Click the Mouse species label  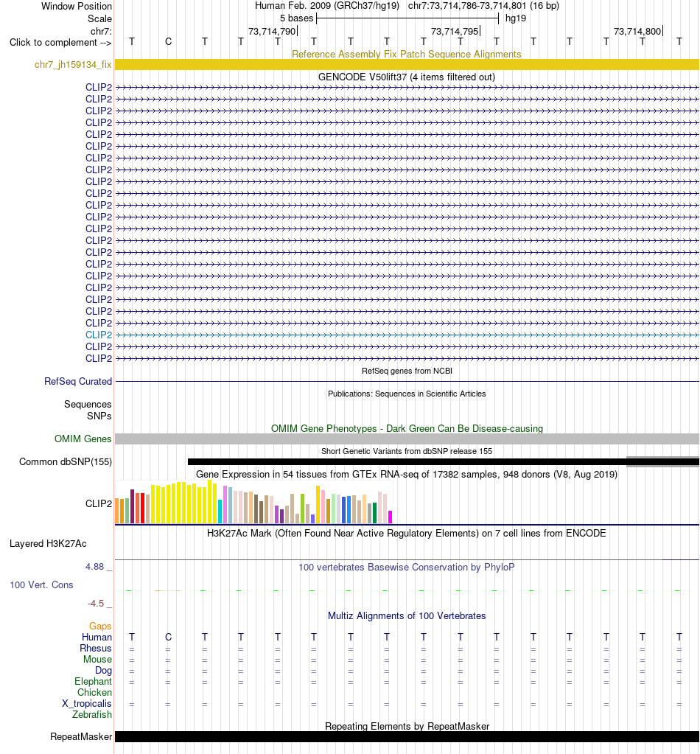(x=97, y=659)
